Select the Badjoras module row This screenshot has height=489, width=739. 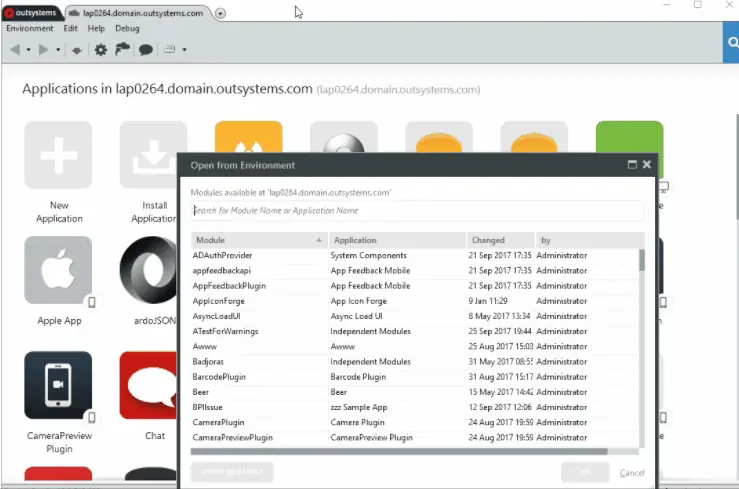(x=415, y=361)
